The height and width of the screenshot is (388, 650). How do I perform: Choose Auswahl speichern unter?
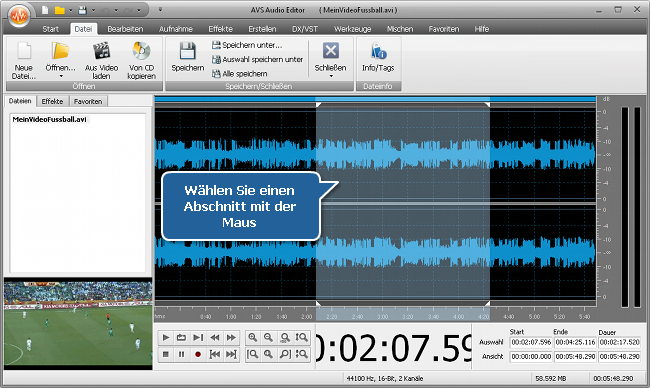pyautogui.click(x=257, y=59)
